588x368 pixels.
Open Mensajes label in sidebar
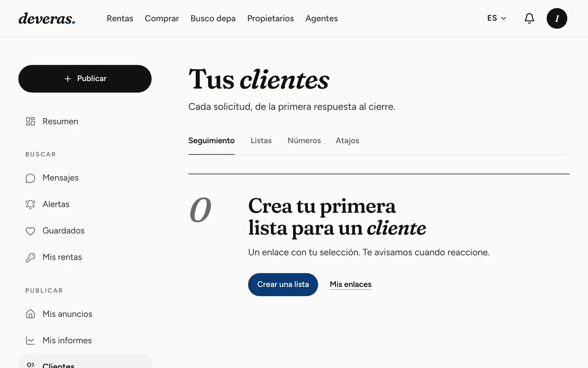(x=61, y=178)
